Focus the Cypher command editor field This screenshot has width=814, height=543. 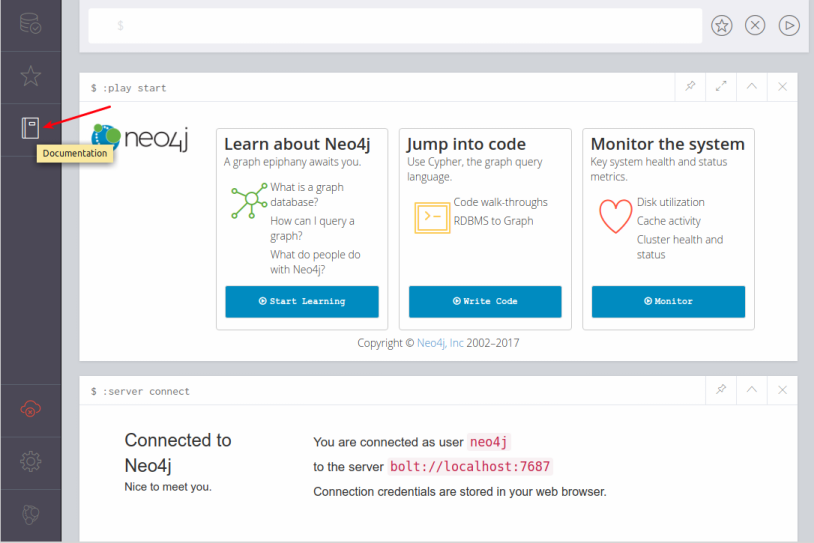pos(395,25)
